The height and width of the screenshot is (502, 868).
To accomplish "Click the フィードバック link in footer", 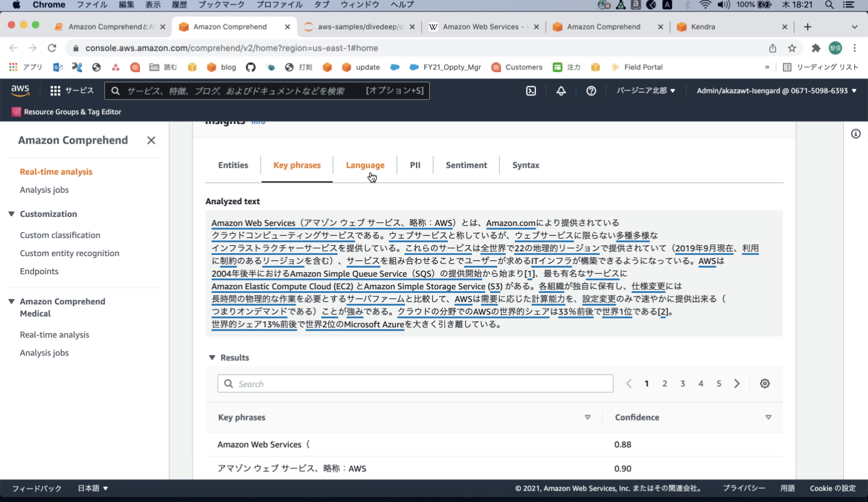I will 37,488.
